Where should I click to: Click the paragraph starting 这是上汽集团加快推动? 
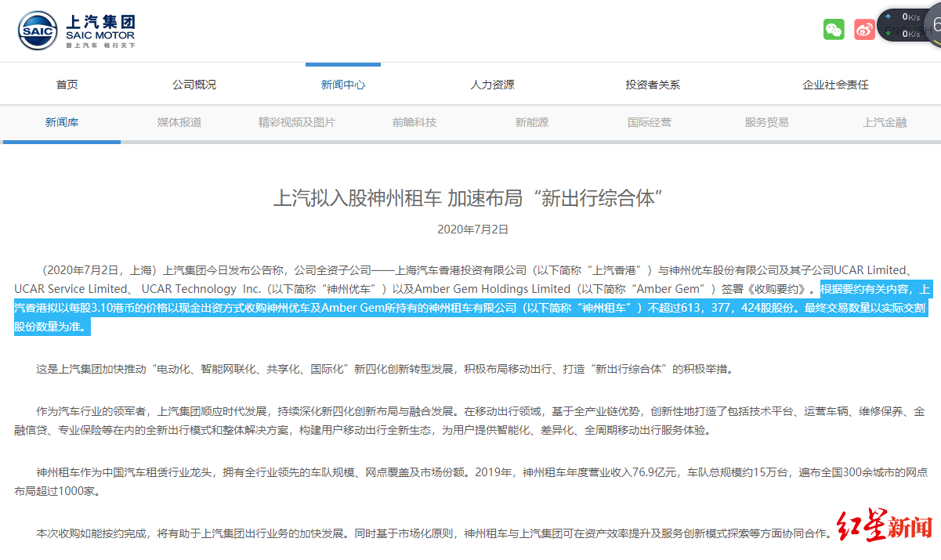point(385,368)
